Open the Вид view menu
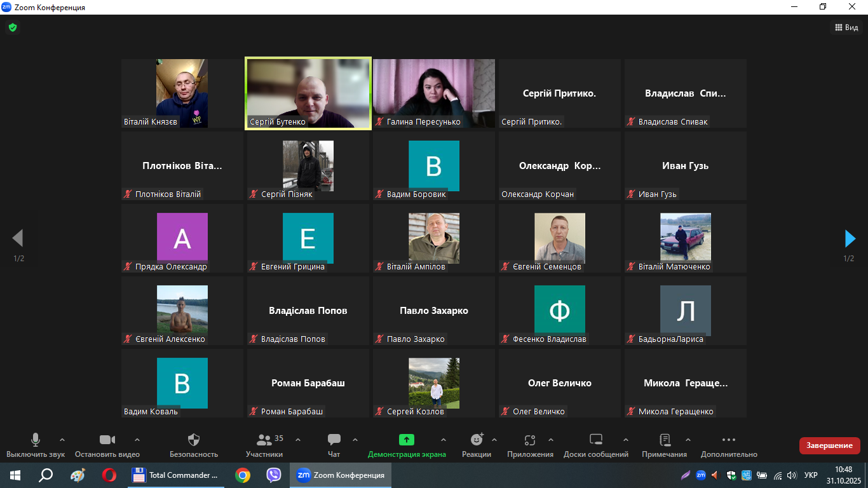This screenshot has width=868, height=488. [846, 27]
